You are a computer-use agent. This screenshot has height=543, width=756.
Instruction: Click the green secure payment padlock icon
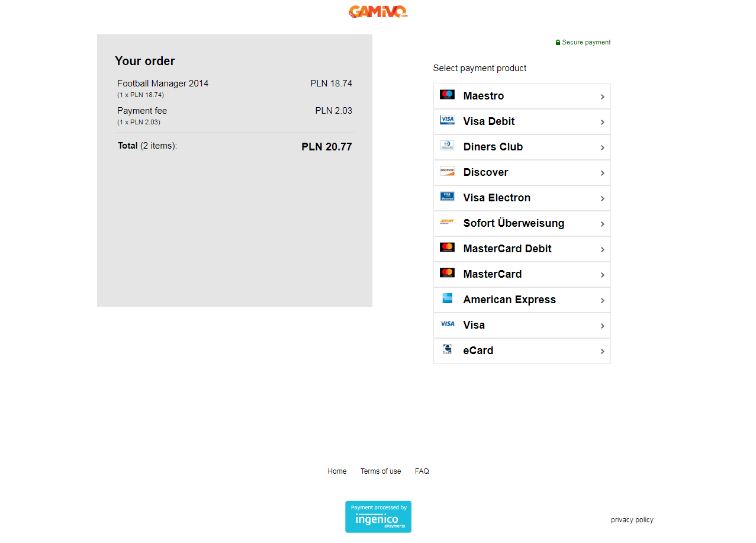click(x=558, y=43)
